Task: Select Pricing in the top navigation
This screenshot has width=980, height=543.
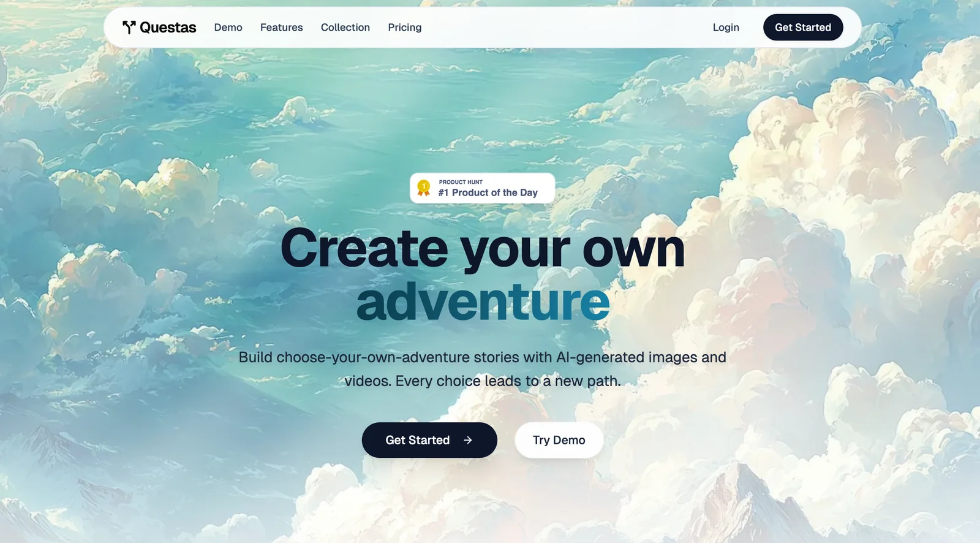Action: click(x=405, y=28)
